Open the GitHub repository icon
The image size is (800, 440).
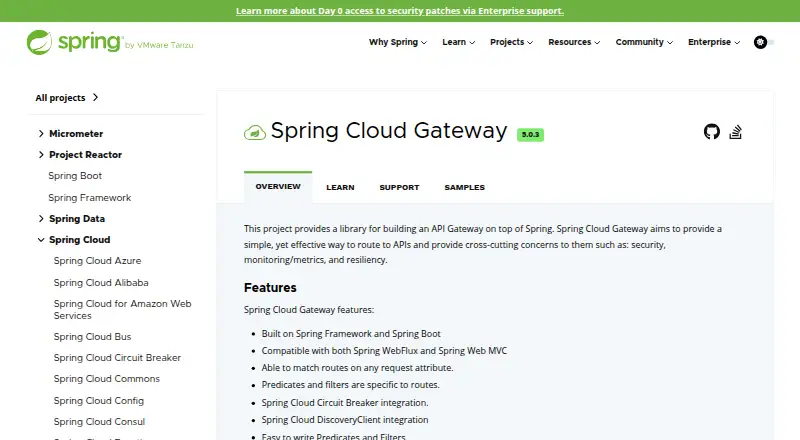point(712,132)
